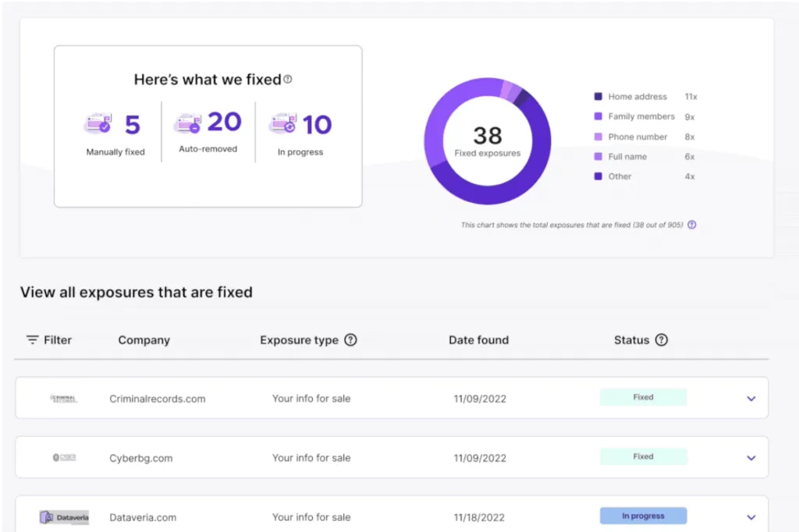
Task: Click the In progress status badge for Dataveria.com
Action: (643, 516)
